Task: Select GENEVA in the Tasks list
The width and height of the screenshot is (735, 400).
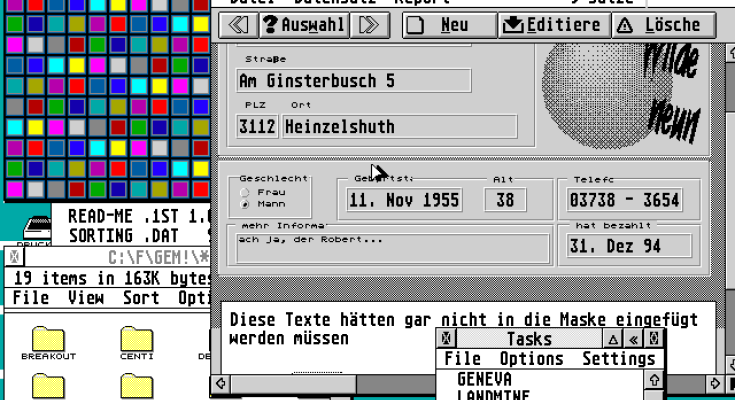Action: pyautogui.click(x=484, y=380)
